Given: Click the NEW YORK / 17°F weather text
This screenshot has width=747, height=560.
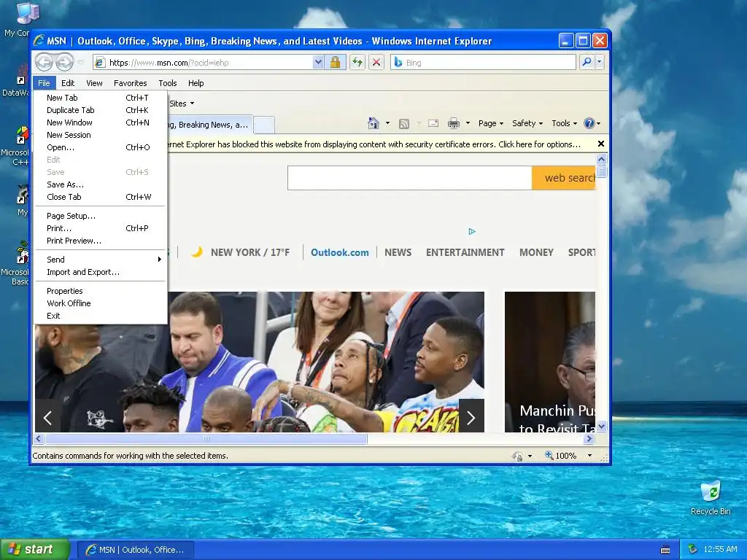Looking at the screenshot, I should click(250, 252).
